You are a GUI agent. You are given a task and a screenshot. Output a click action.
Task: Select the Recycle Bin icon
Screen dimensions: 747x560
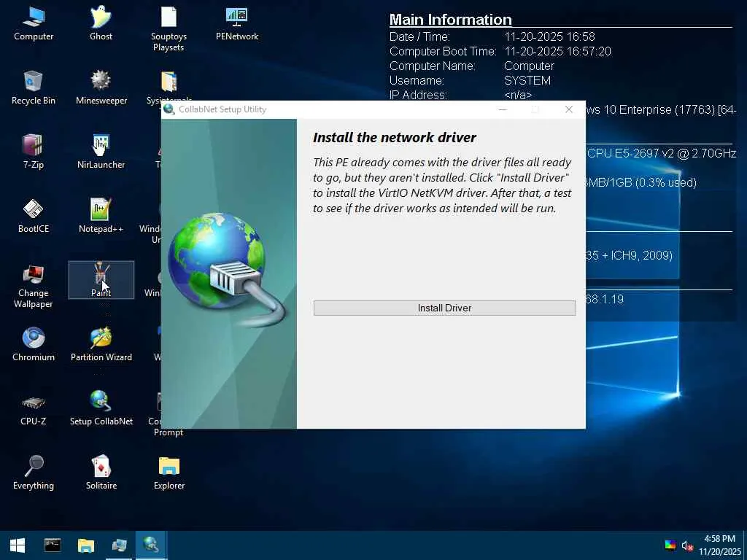click(x=34, y=88)
